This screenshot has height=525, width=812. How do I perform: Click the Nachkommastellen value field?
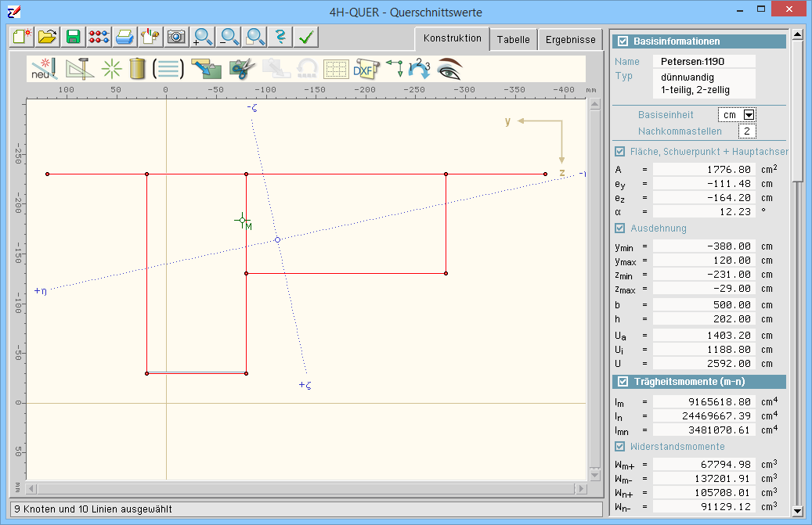pyautogui.click(x=747, y=131)
